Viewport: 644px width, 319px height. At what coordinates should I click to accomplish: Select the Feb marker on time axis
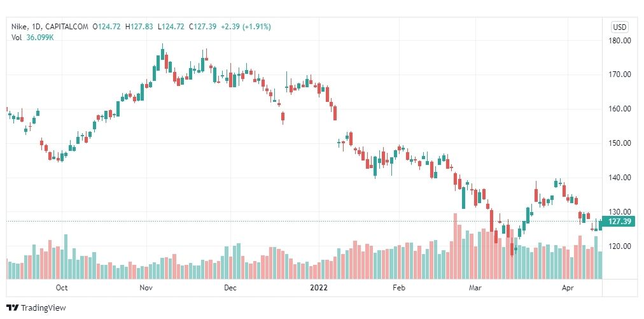(x=399, y=288)
